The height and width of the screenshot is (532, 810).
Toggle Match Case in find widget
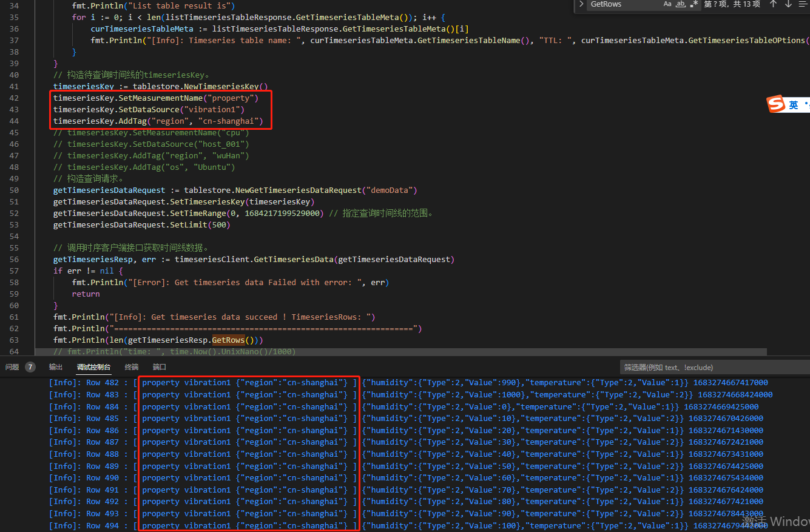click(667, 4)
